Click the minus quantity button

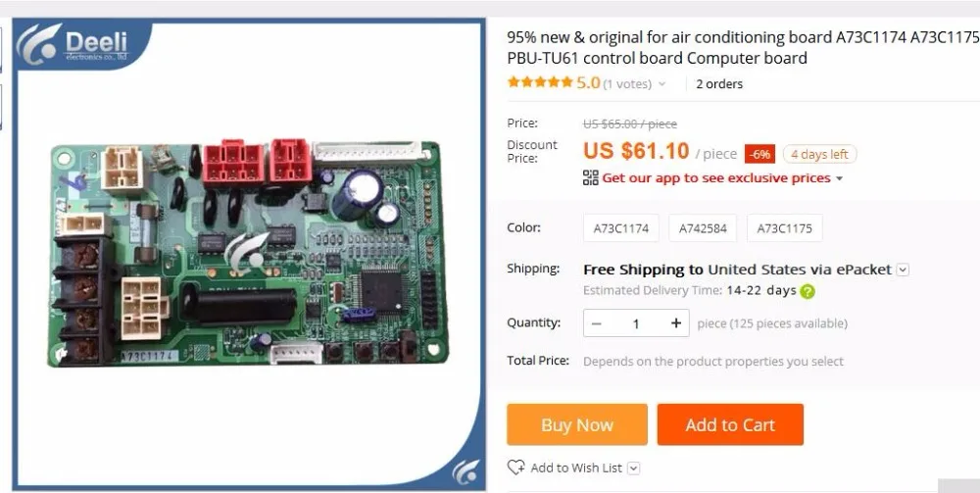tap(596, 323)
